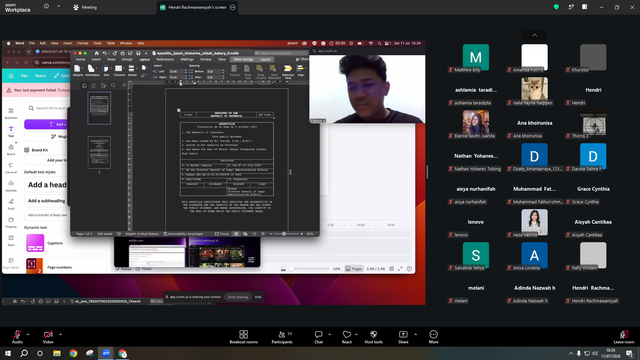Image resolution: width=640 pixels, height=360 pixels.
Task: Adjust Canva zoom slider at bottom
Action: [309, 269]
